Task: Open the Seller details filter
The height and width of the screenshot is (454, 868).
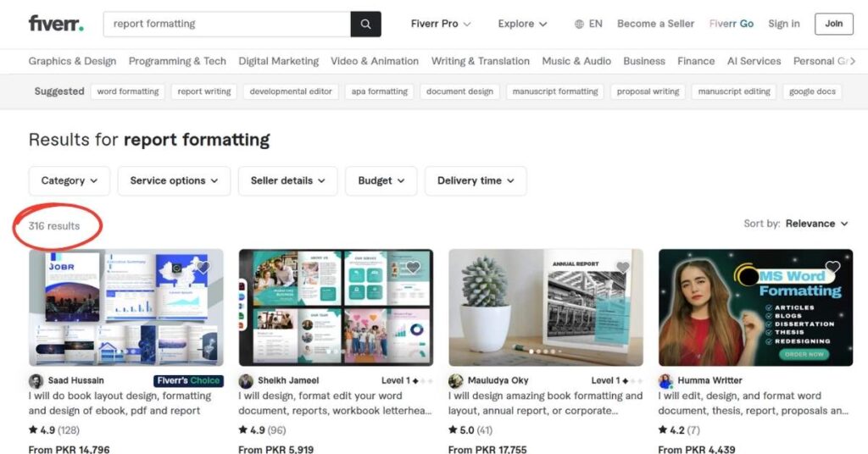Action: click(x=287, y=180)
